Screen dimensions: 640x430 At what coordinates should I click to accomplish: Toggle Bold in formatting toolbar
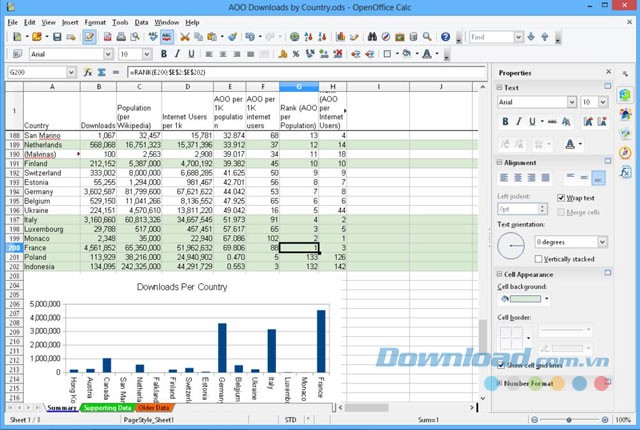pyautogui.click(x=164, y=54)
